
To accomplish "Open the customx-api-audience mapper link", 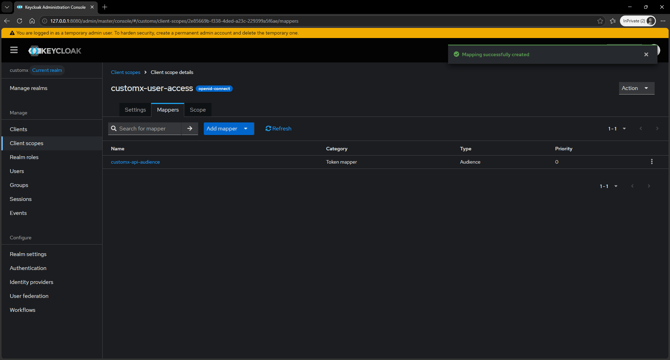I will [135, 162].
